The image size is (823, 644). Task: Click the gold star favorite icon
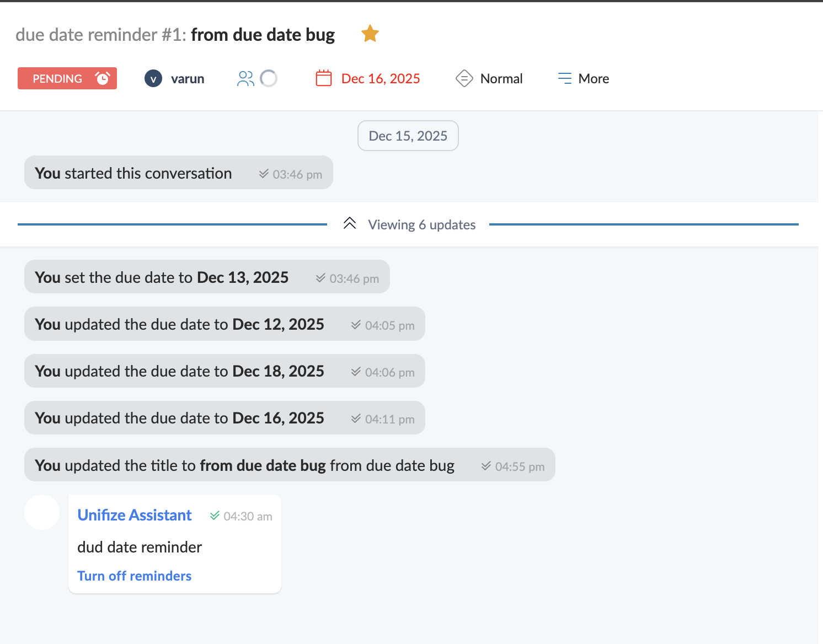click(x=370, y=34)
